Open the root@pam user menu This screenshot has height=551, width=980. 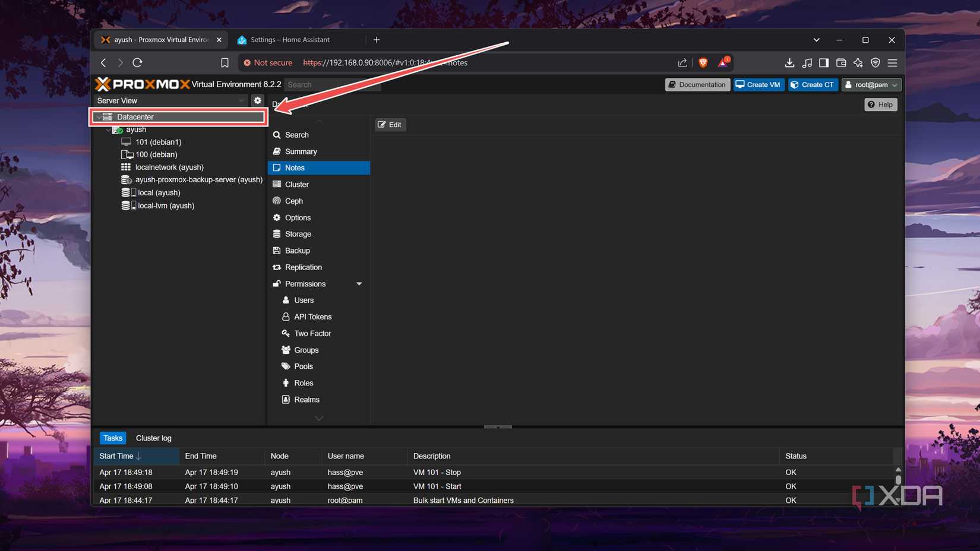pos(871,84)
